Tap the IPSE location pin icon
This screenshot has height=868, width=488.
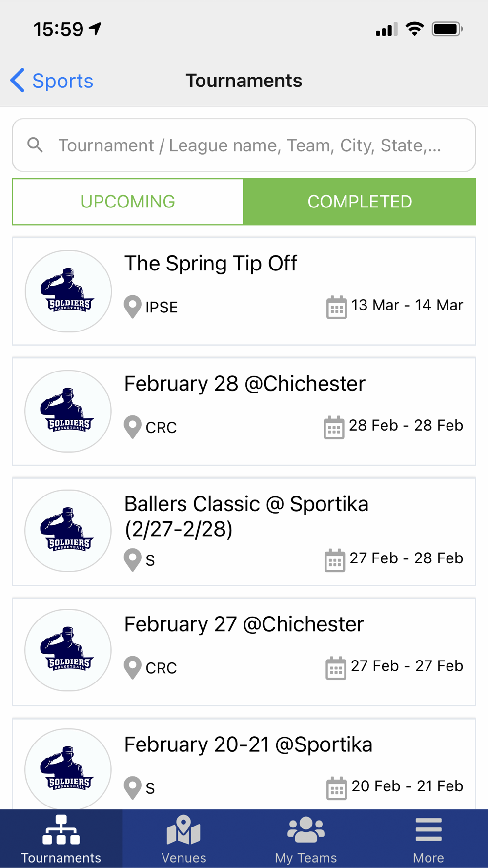click(x=132, y=307)
